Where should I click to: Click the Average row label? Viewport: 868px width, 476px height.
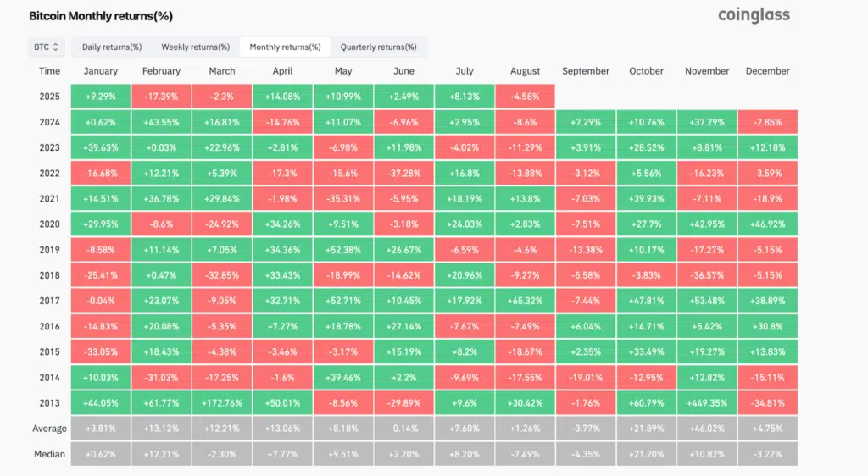(49, 429)
